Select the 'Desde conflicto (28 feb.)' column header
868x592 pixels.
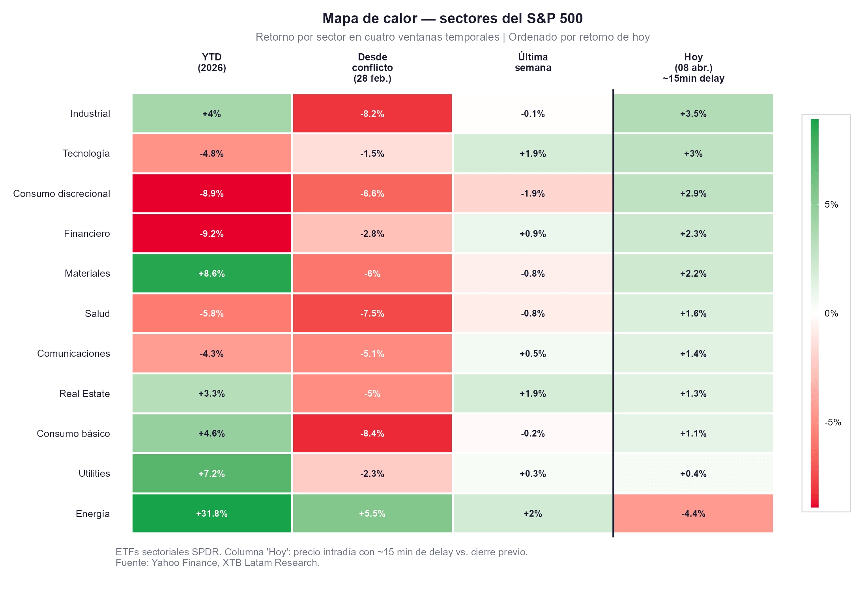point(372,68)
